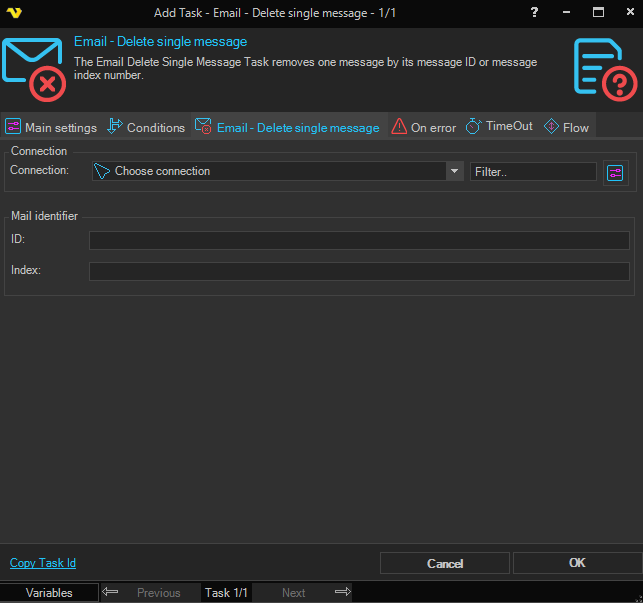Click the connection Filter text box

pos(533,172)
